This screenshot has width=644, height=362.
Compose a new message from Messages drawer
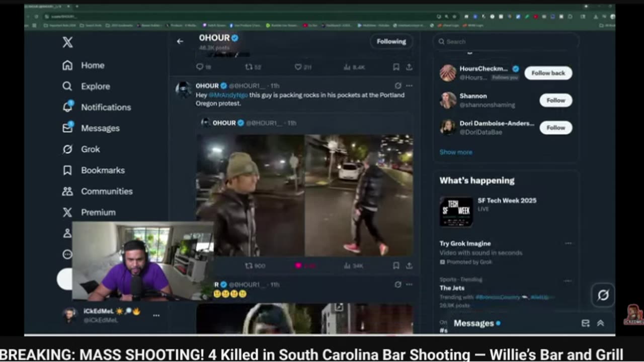[x=586, y=323]
